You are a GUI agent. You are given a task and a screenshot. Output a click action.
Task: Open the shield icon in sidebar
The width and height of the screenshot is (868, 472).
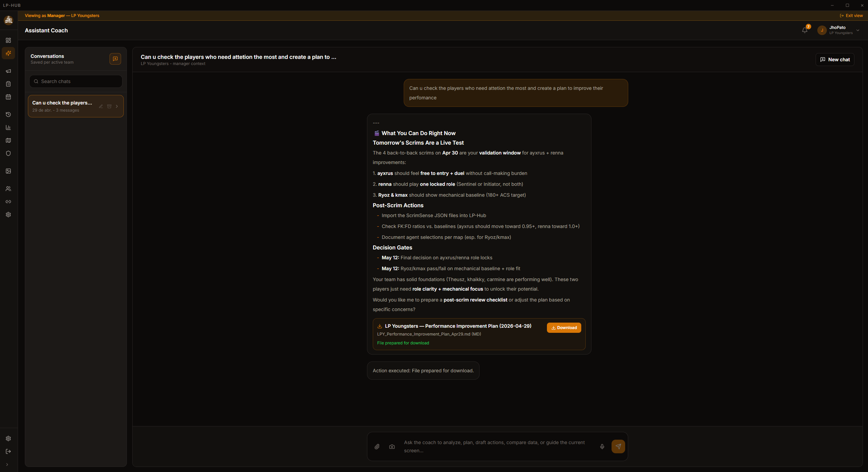click(9, 153)
